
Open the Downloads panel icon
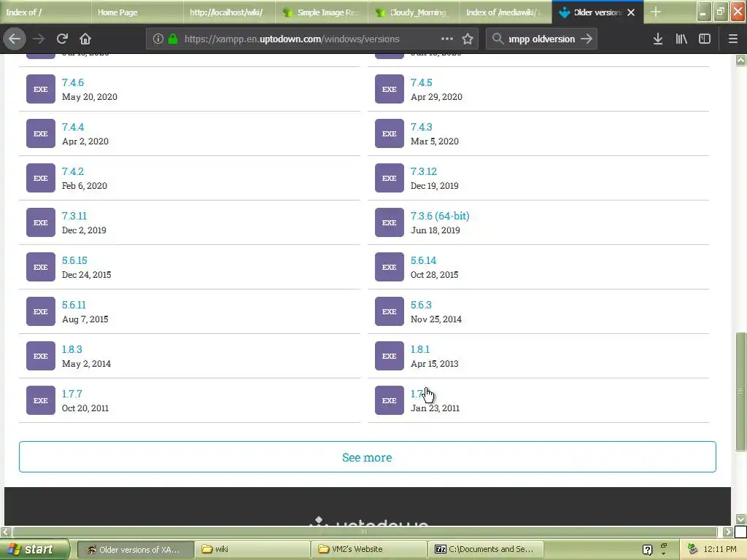[x=658, y=39]
